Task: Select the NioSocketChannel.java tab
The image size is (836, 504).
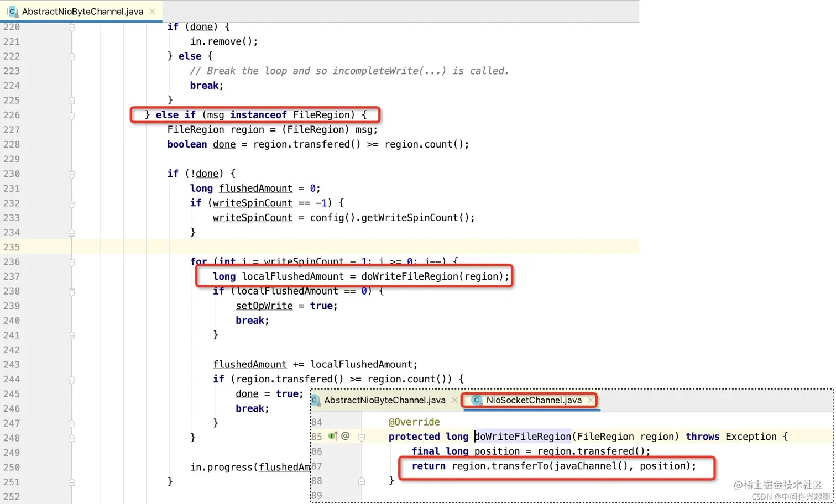Action: pyautogui.click(x=534, y=400)
